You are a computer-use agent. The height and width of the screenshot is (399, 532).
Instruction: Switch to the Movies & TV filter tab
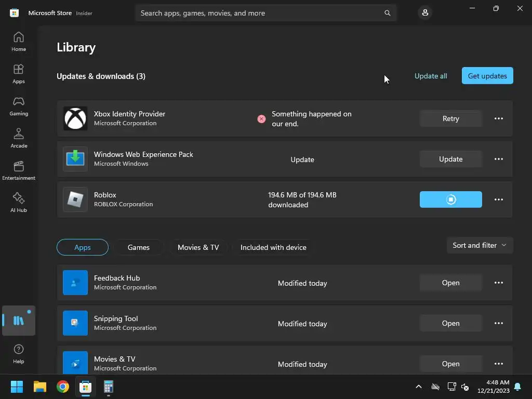(x=198, y=247)
